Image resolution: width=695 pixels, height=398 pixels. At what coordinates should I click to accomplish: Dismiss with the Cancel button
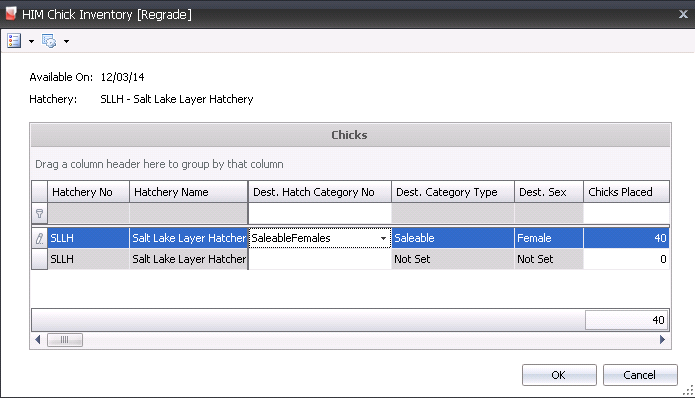pyautogui.click(x=640, y=375)
